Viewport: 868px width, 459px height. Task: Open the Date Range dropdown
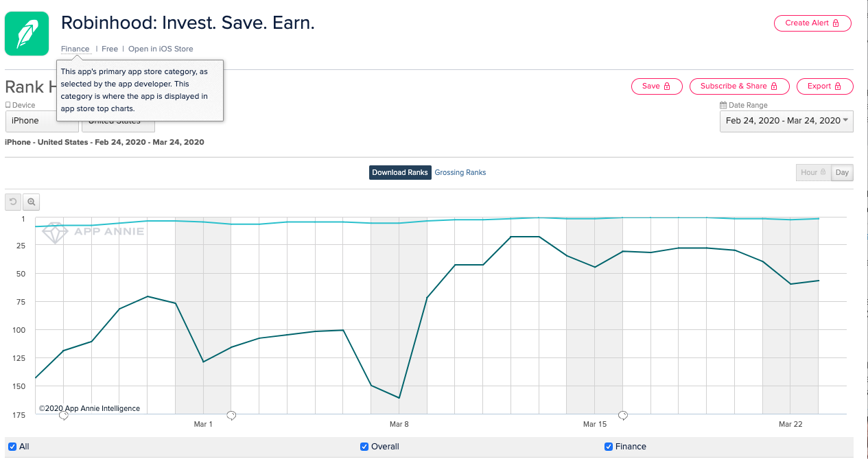786,121
